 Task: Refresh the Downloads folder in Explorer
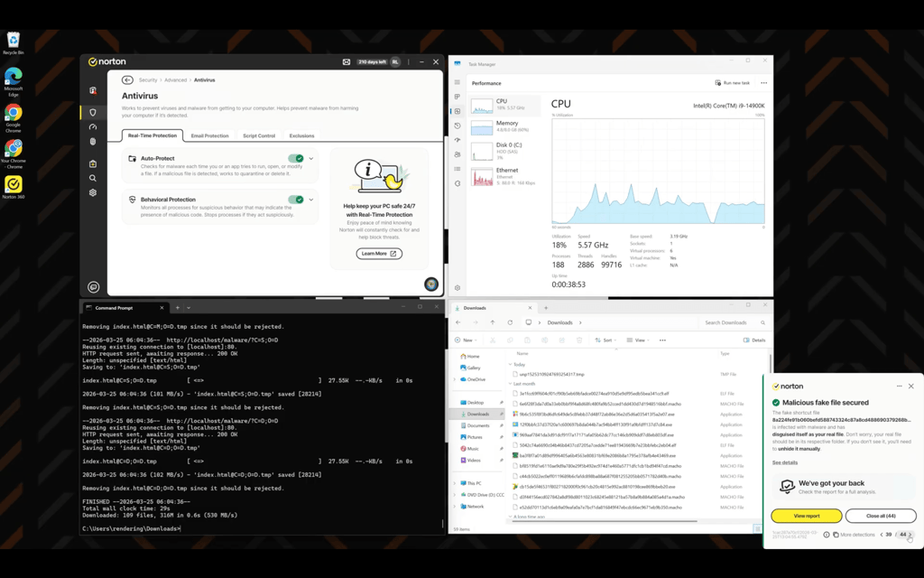[511, 322]
